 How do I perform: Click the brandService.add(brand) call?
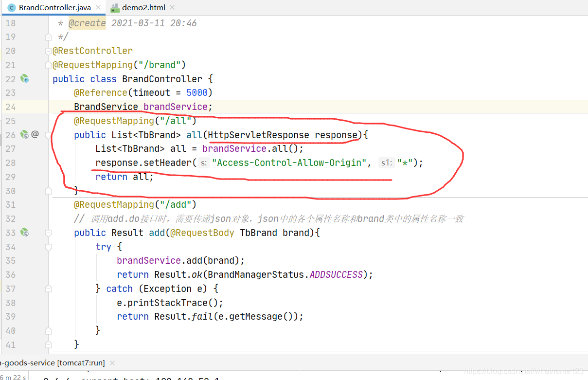point(180,260)
